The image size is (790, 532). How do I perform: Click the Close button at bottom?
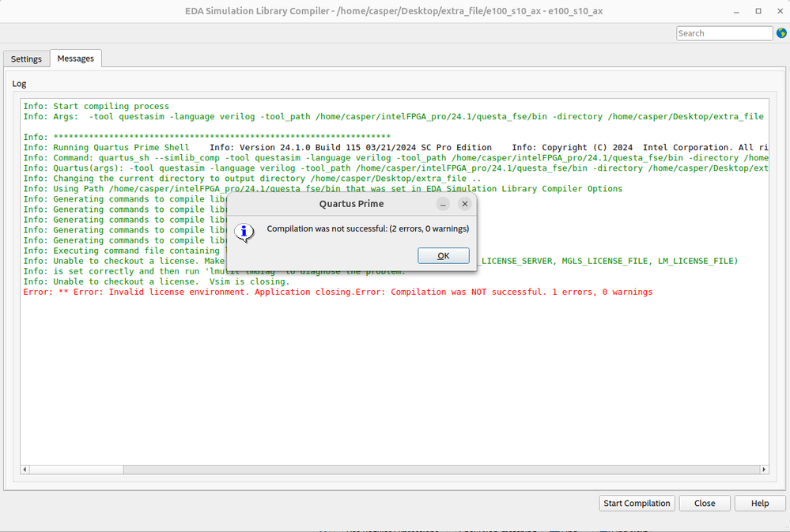click(705, 503)
